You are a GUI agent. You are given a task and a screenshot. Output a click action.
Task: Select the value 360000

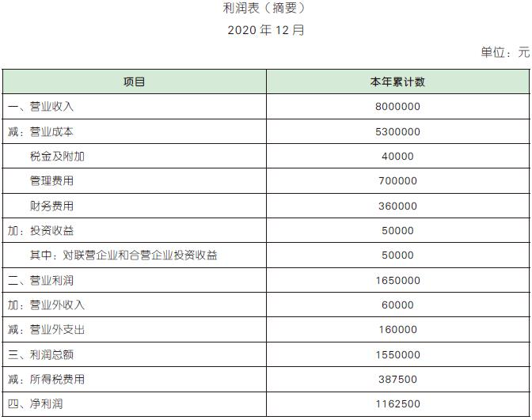397,206
